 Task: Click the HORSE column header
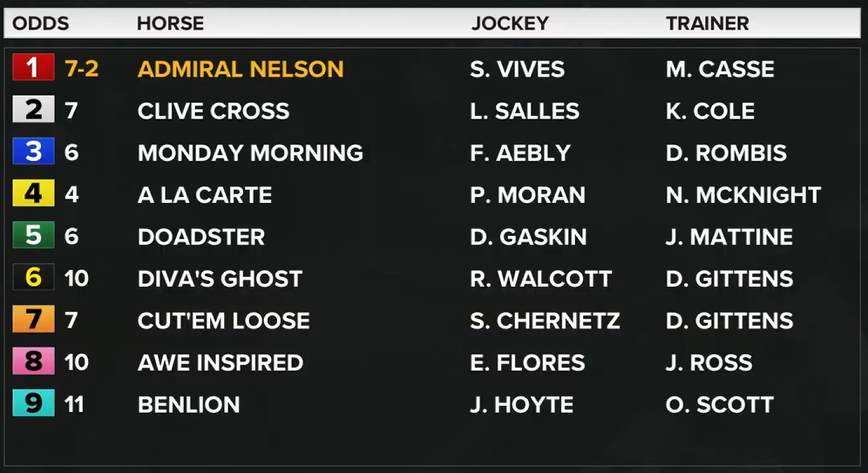pyautogui.click(x=171, y=24)
